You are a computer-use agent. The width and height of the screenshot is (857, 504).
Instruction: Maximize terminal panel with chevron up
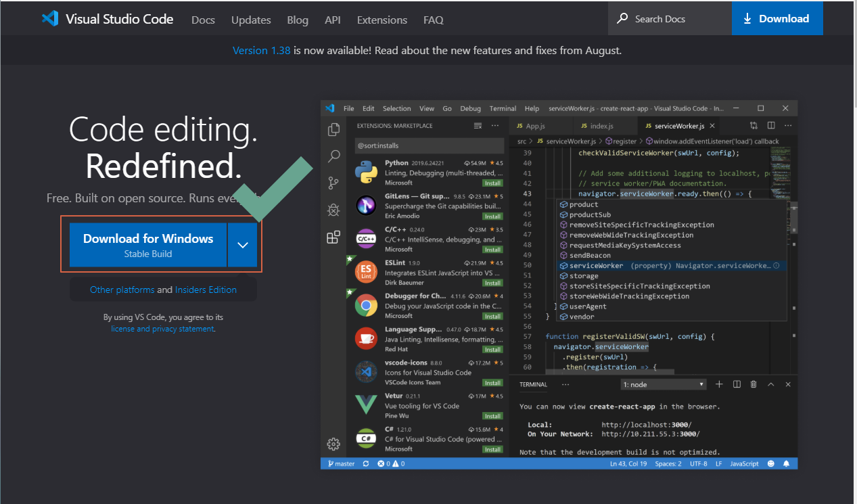770,384
